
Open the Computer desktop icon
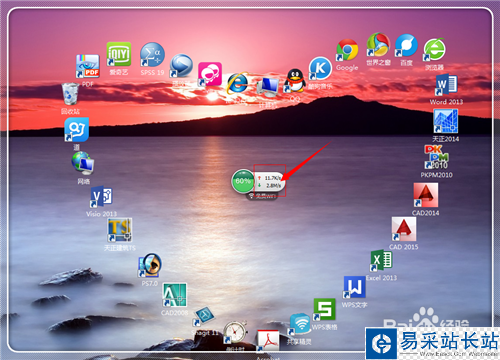point(268,88)
